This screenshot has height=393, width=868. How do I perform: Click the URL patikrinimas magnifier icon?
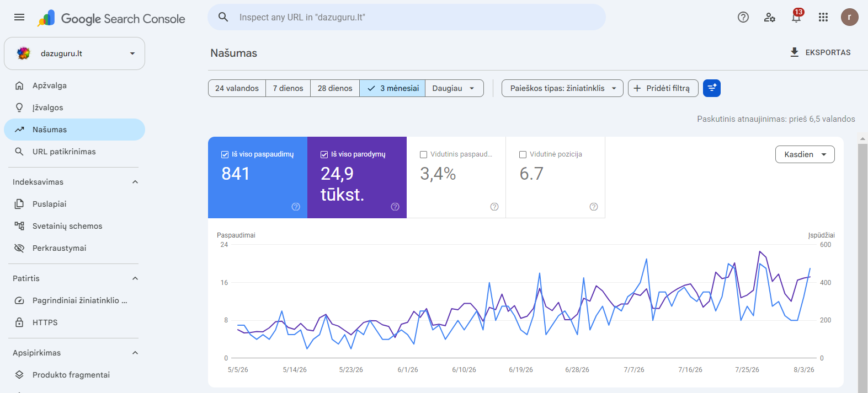(x=19, y=152)
